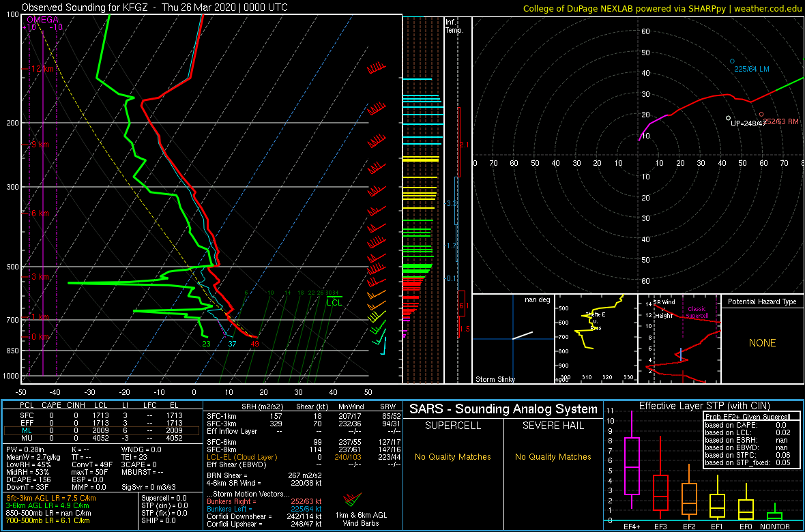Click the Corfidi upshear circle marker on hodograph
Viewport: 805px width, 532px height.
(728, 118)
